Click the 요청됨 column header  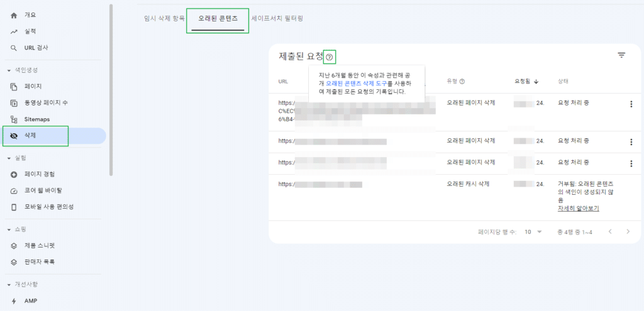pyautogui.click(x=523, y=81)
